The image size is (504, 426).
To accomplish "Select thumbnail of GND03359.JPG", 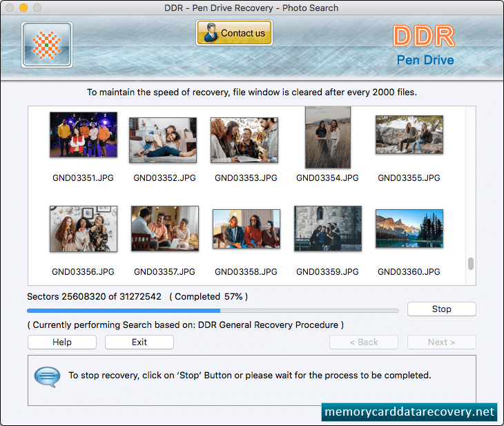I will (x=328, y=229).
